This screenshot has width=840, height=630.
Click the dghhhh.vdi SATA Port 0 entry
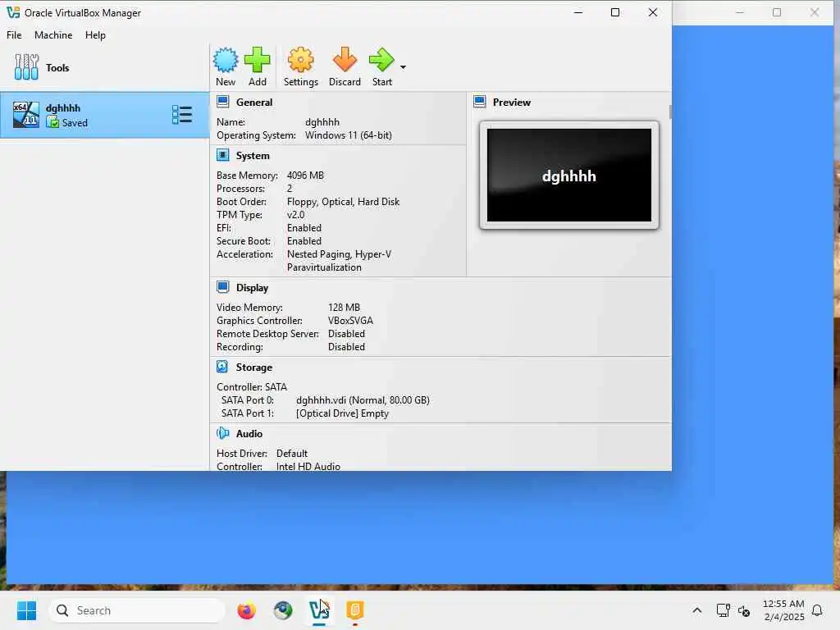(x=363, y=400)
